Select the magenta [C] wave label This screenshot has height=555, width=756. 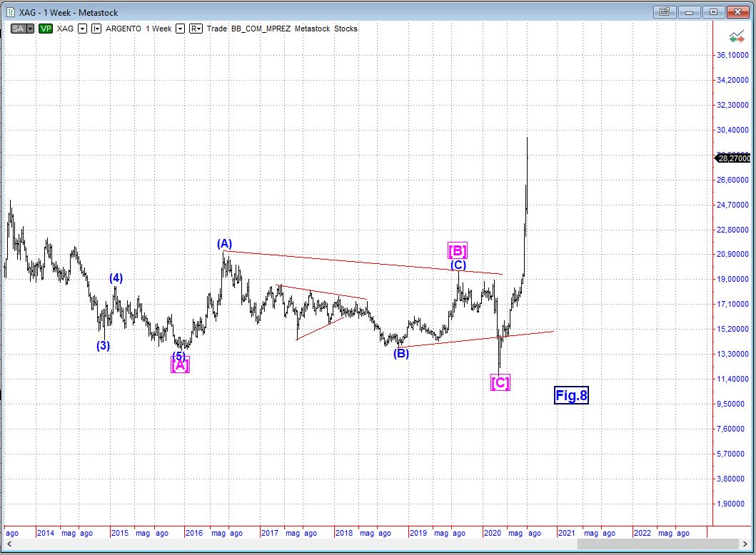tap(500, 382)
